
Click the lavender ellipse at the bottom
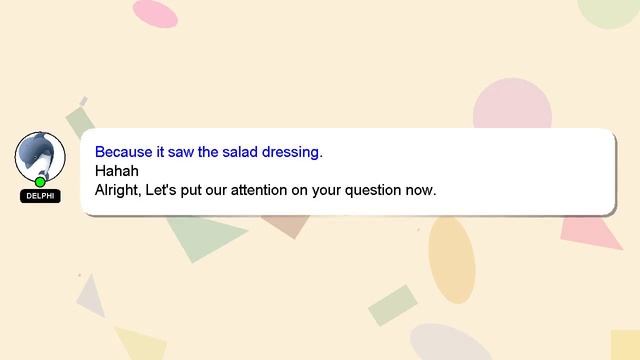click(x=449, y=343)
